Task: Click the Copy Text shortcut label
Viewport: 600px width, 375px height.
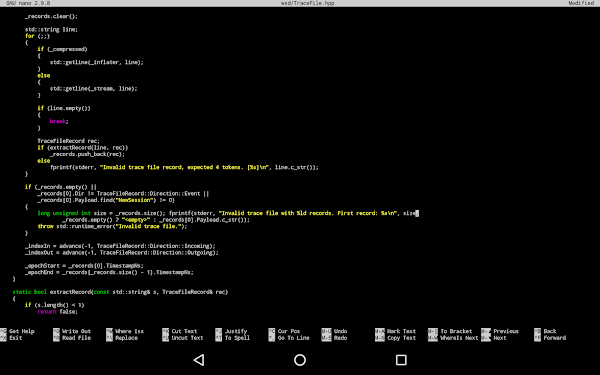Action: 401,338
